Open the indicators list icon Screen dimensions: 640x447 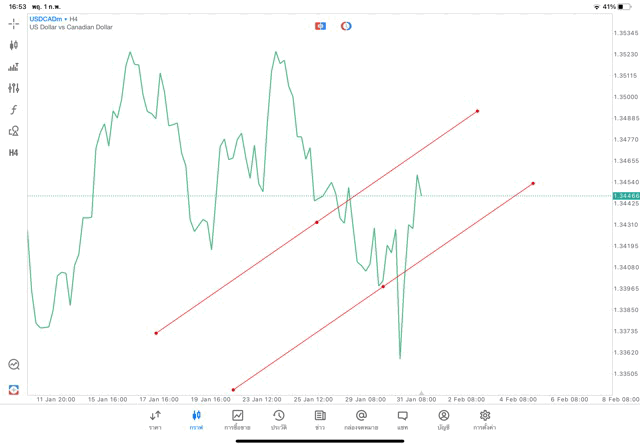(x=14, y=67)
